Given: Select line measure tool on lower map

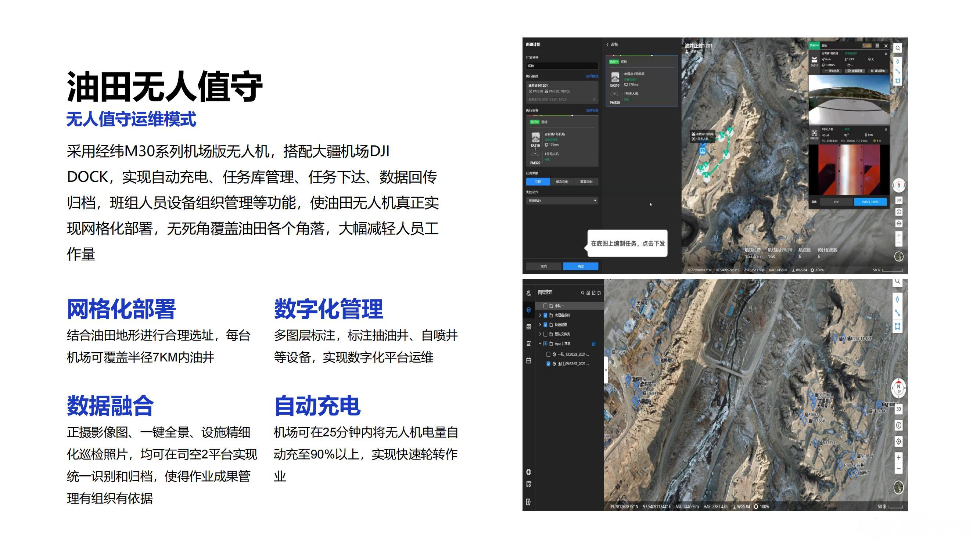Looking at the screenshot, I should [897, 313].
